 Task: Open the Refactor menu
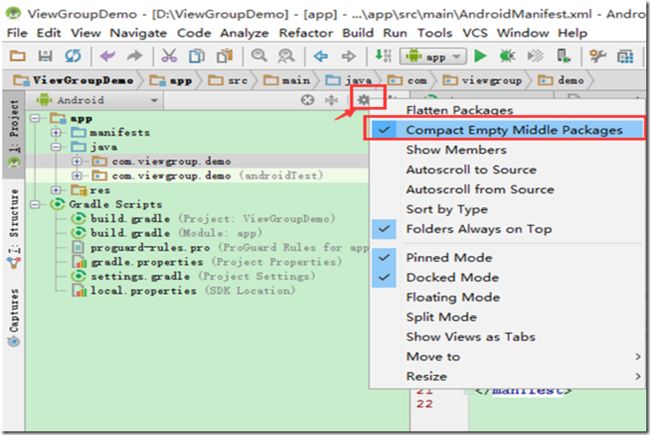306,33
